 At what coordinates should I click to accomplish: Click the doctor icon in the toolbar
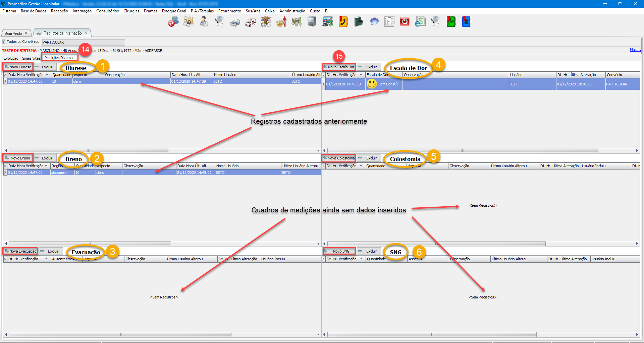pos(204,22)
